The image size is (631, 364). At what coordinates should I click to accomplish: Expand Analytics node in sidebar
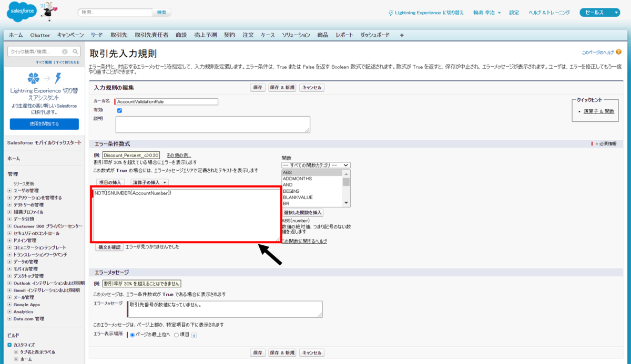tap(9, 311)
